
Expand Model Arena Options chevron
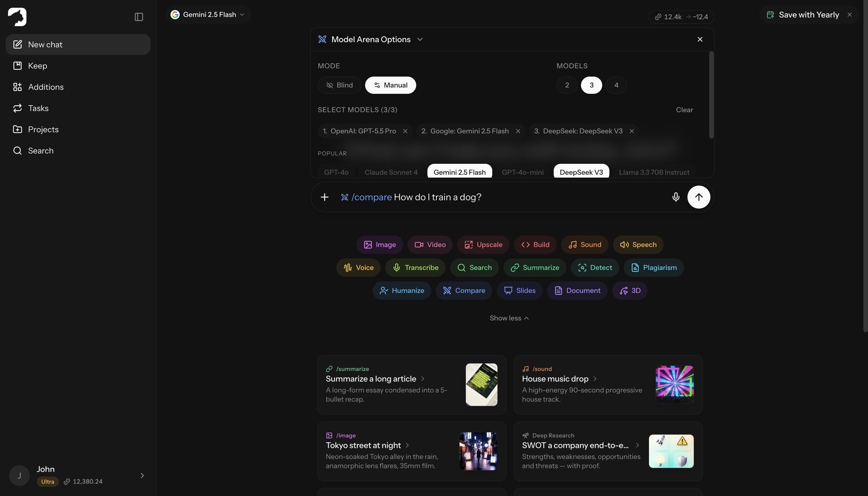point(420,39)
